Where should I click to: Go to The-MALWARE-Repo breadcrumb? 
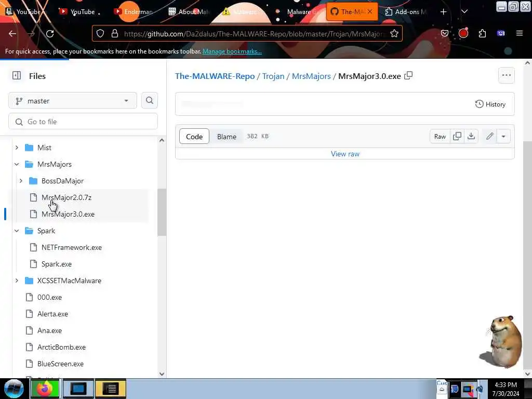pyautogui.click(x=215, y=76)
